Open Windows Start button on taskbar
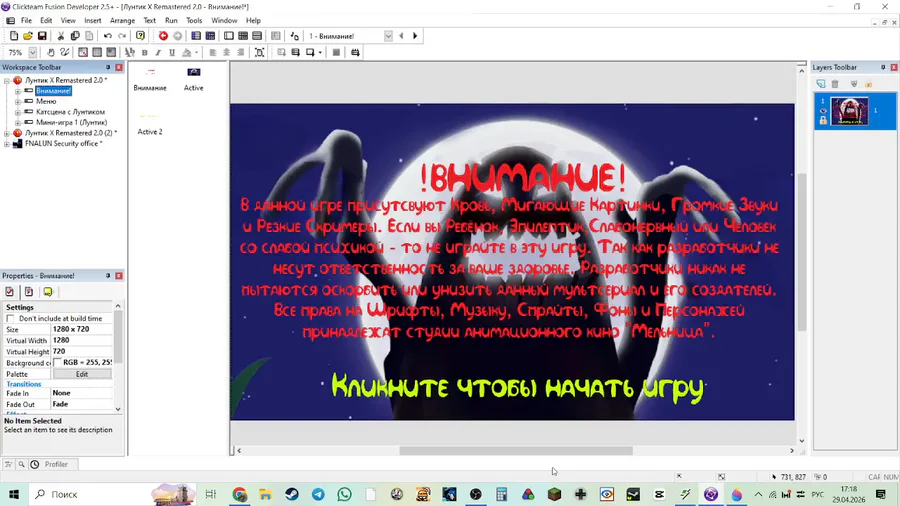Image resolution: width=900 pixels, height=506 pixels. (14, 494)
